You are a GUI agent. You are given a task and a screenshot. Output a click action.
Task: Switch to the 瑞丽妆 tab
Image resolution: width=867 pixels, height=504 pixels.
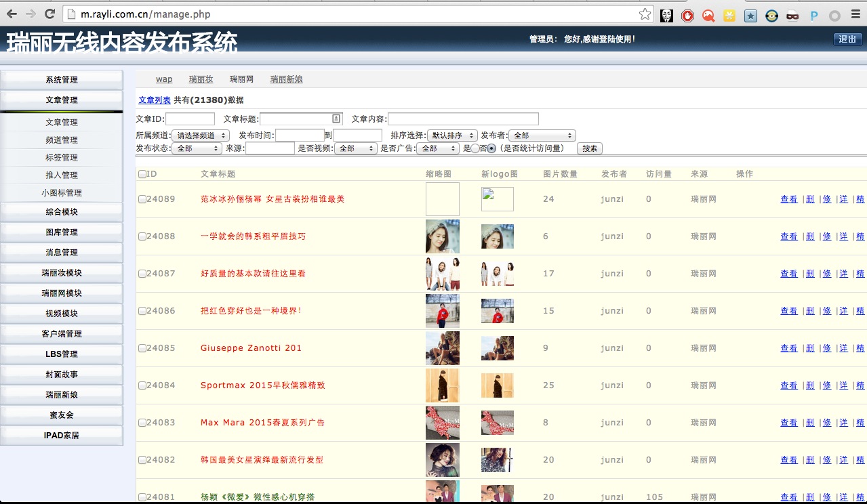click(x=201, y=79)
